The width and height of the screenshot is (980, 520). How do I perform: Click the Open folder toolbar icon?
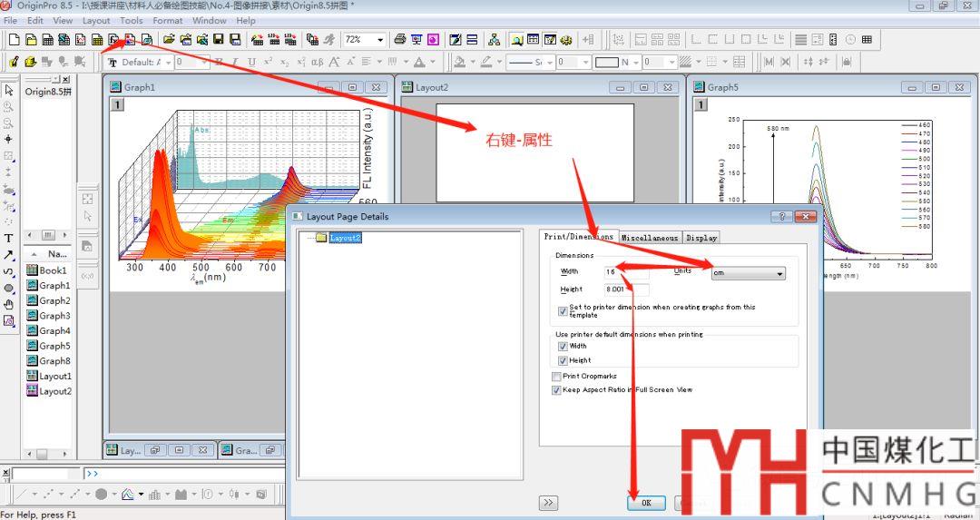click(x=169, y=40)
